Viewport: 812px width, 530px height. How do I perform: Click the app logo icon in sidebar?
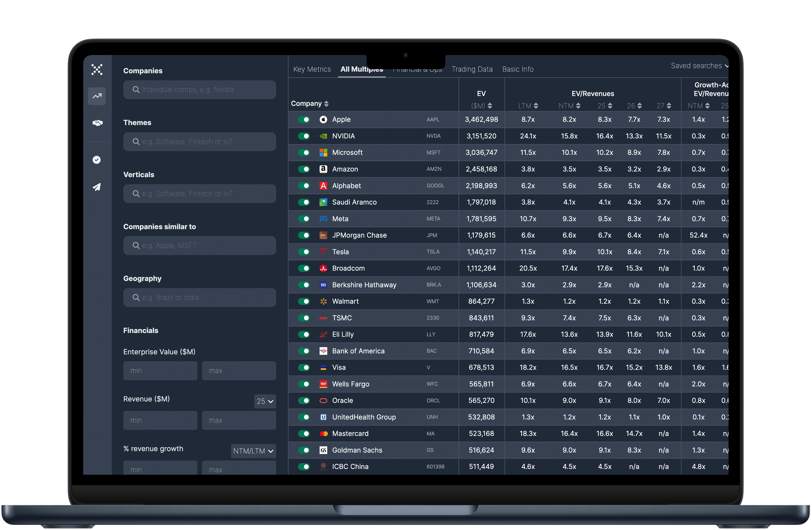pos(97,69)
